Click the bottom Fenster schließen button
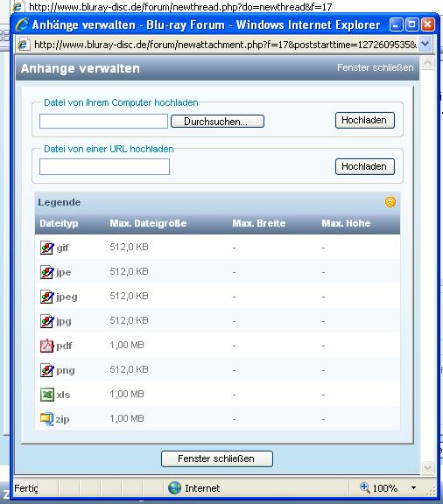This screenshot has width=443, height=504. [217, 458]
